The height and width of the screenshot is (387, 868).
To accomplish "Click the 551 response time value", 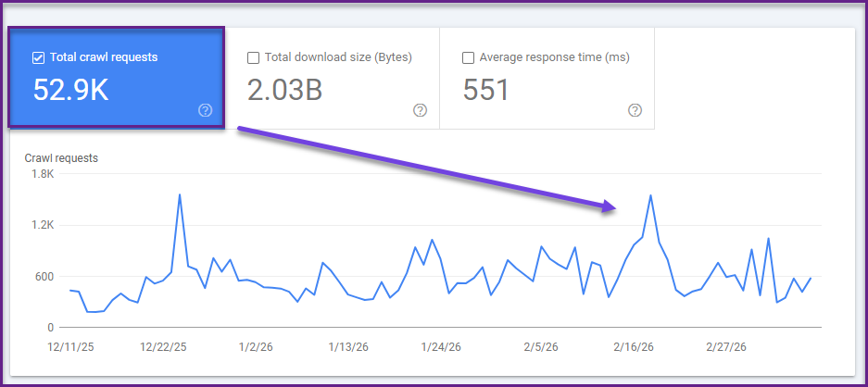I will [485, 90].
